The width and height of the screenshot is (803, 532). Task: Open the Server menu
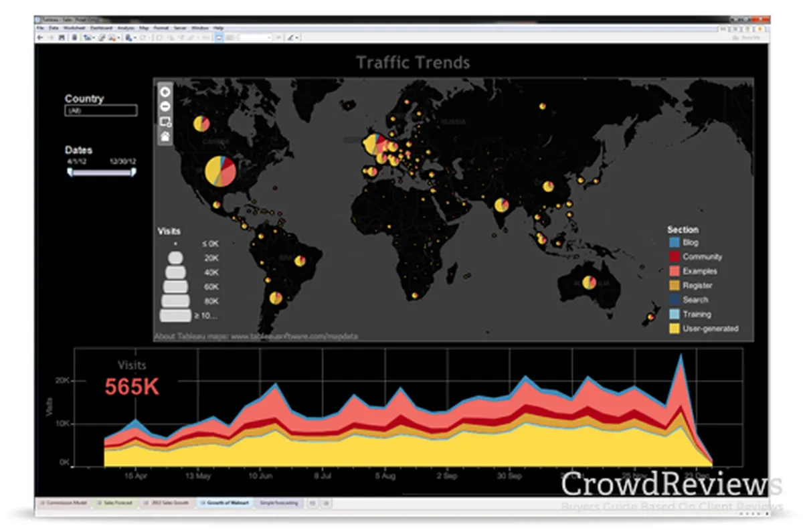181,28
